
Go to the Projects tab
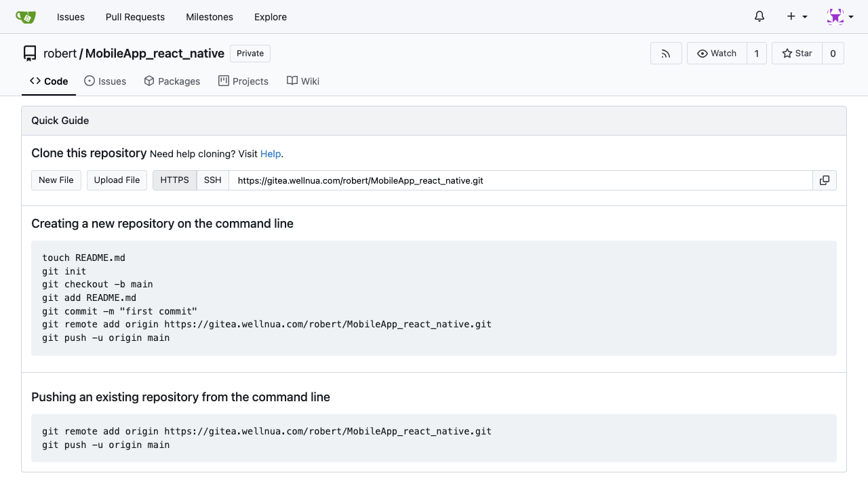(243, 81)
